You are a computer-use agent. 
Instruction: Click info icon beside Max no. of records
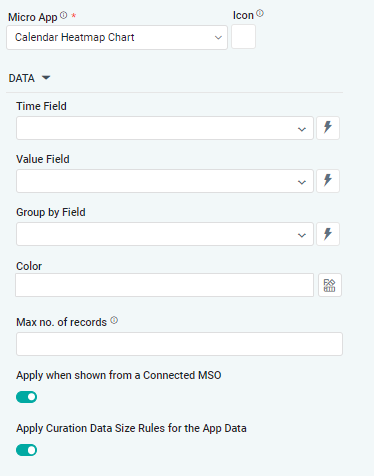(x=114, y=320)
